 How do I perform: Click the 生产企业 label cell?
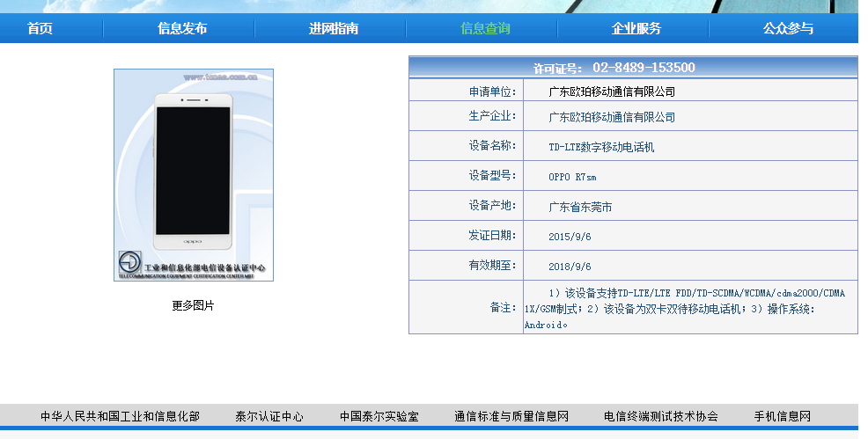[x=466, y=116]
